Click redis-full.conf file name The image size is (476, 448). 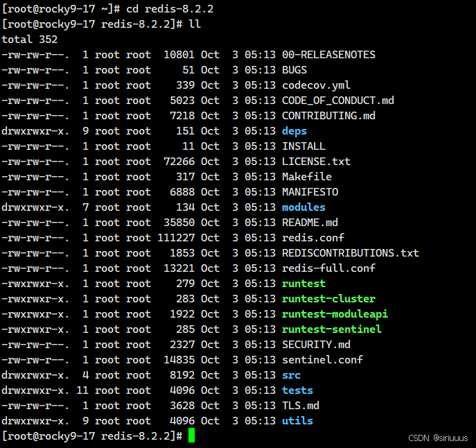tap(328, 268)
